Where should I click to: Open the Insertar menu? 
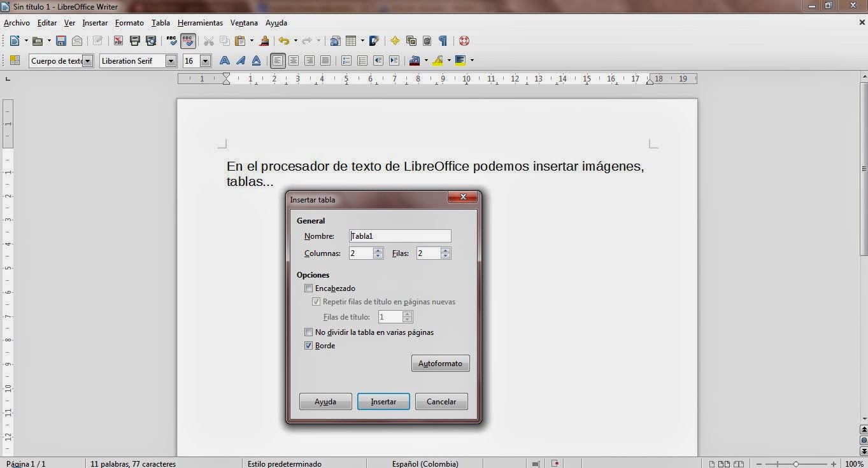click(95, 23)
